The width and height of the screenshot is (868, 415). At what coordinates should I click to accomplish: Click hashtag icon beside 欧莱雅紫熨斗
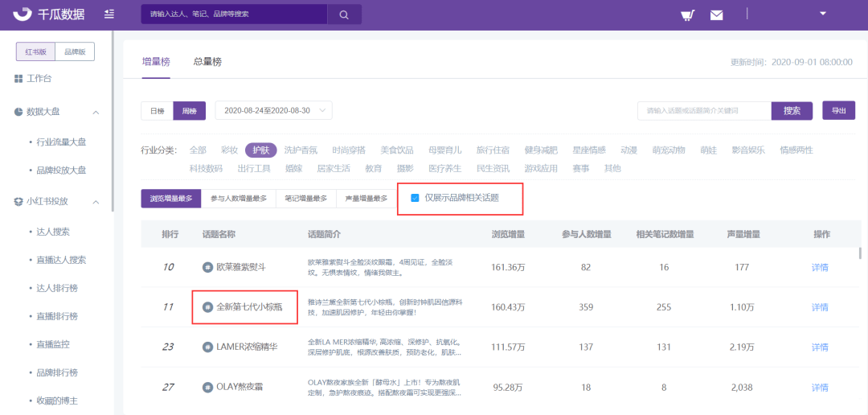pyautogui.click(x=207, y=267)
